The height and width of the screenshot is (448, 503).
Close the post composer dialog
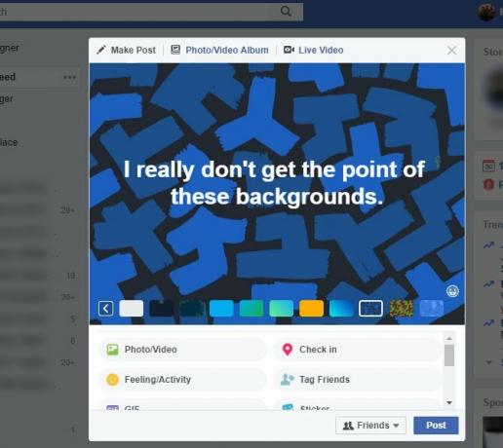[452, 51]
